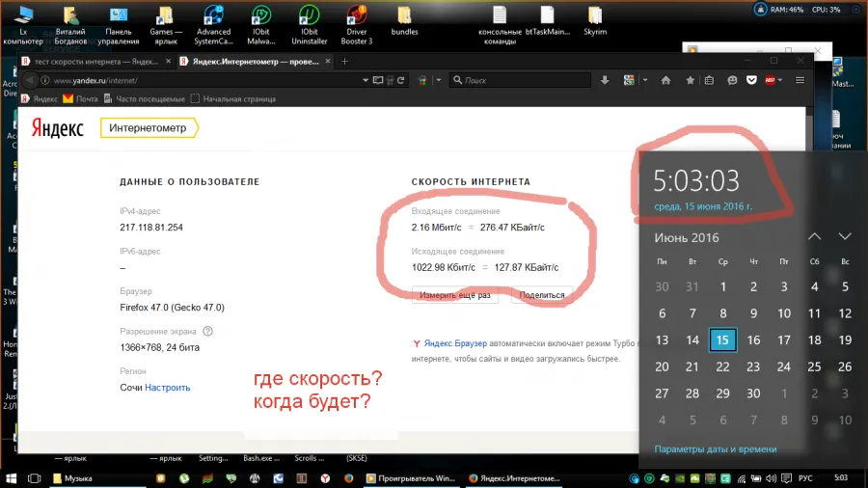Show bookmarks list icon in toolbar

tap(709, 80)
